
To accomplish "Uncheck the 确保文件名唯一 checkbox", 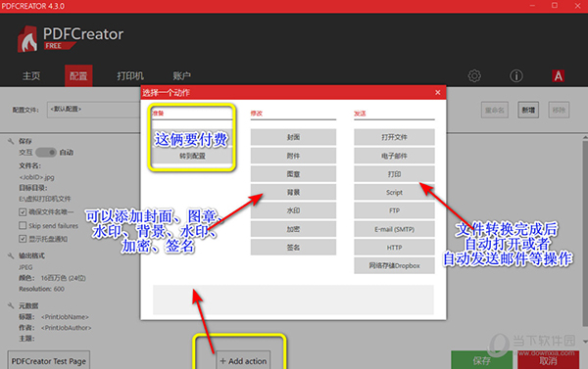I will (23, 212).
